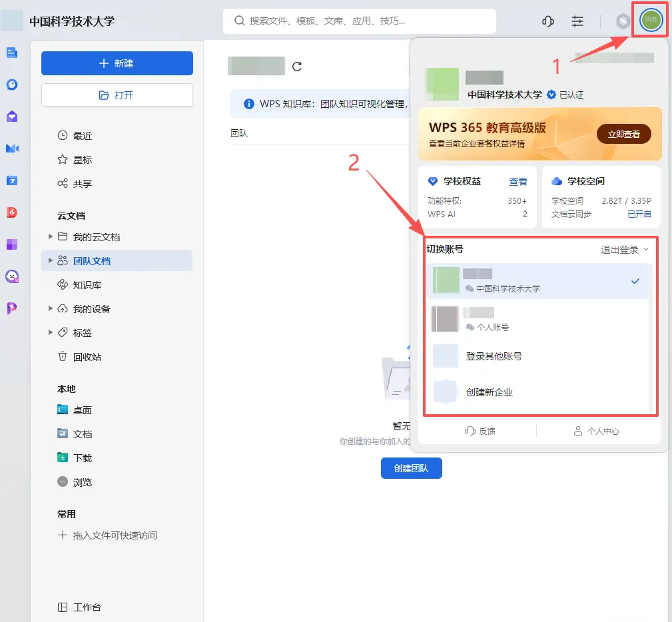672x622 pixels.
Task: Click the 学校空间 cloud icon
Action: click(x=556, y=181)
